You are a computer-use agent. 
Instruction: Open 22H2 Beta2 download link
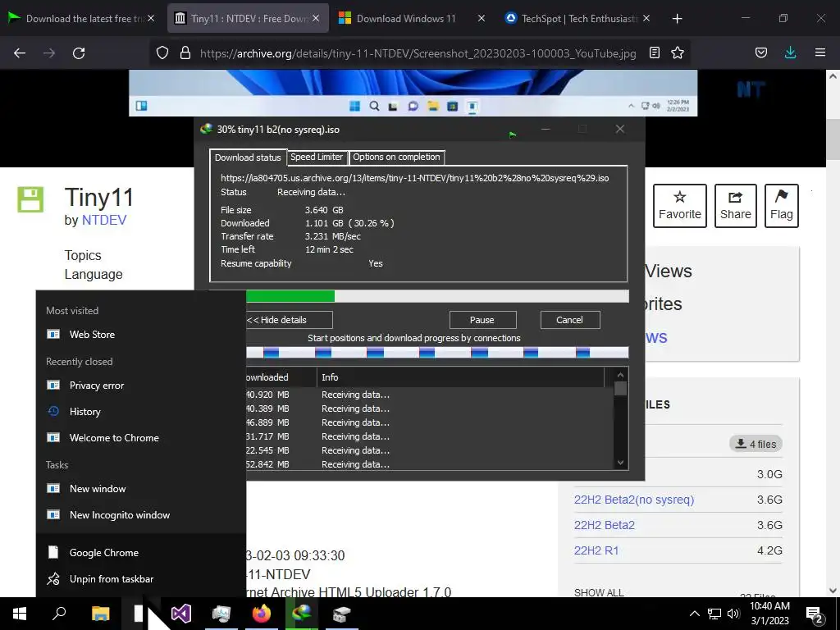pyautogui.click(x=605, y=525)
